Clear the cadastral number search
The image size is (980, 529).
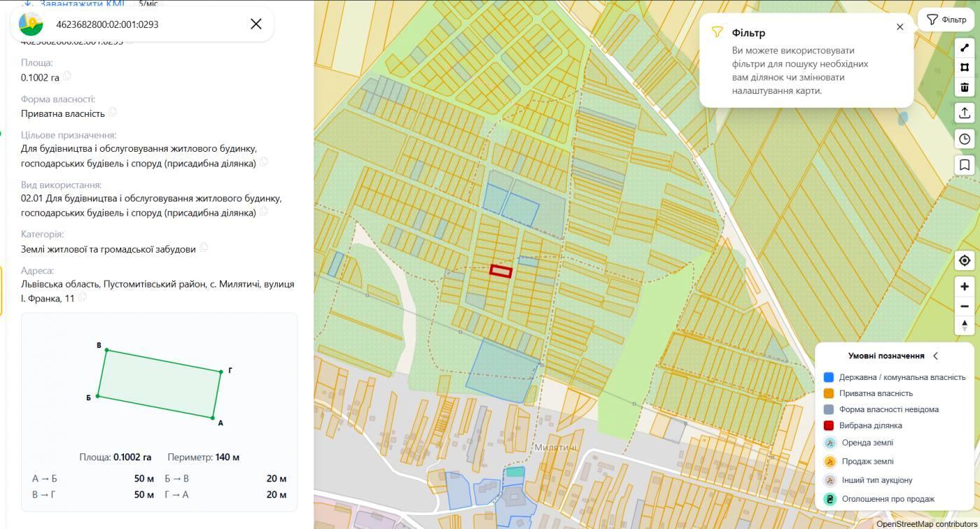pos(256,24)
